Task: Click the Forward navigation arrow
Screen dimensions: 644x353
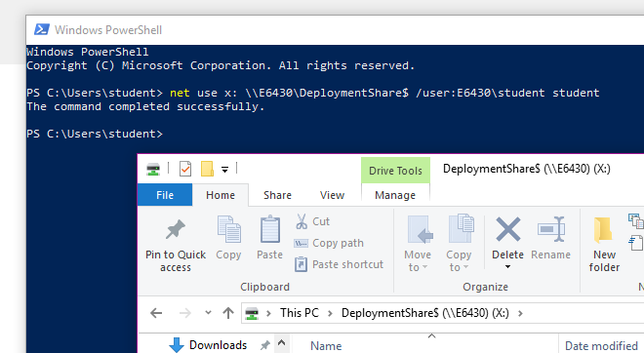Action: point(185,313)
